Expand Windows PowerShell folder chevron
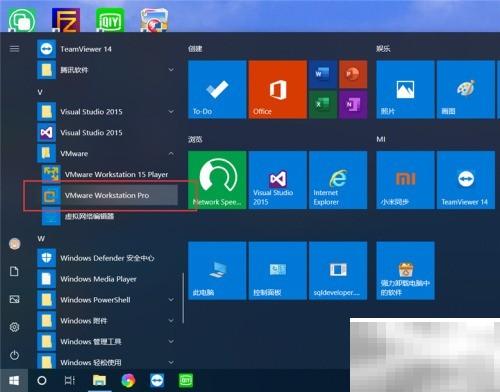The image size is (500, 392). [x=171, y=300]
